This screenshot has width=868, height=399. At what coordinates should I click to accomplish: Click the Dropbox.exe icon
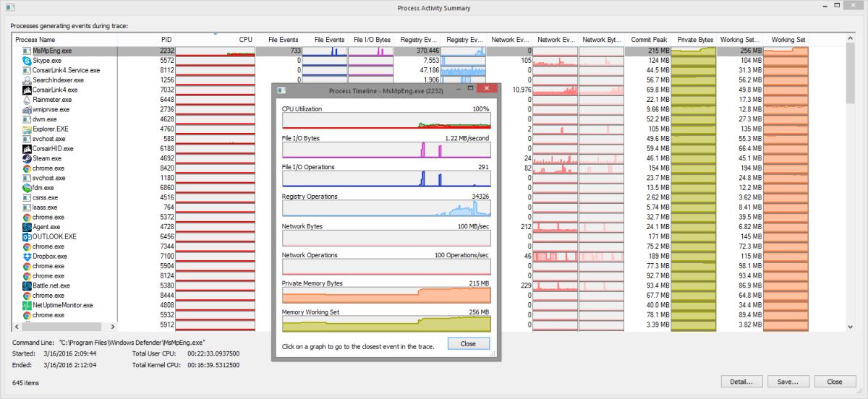(x=26, y=257)
